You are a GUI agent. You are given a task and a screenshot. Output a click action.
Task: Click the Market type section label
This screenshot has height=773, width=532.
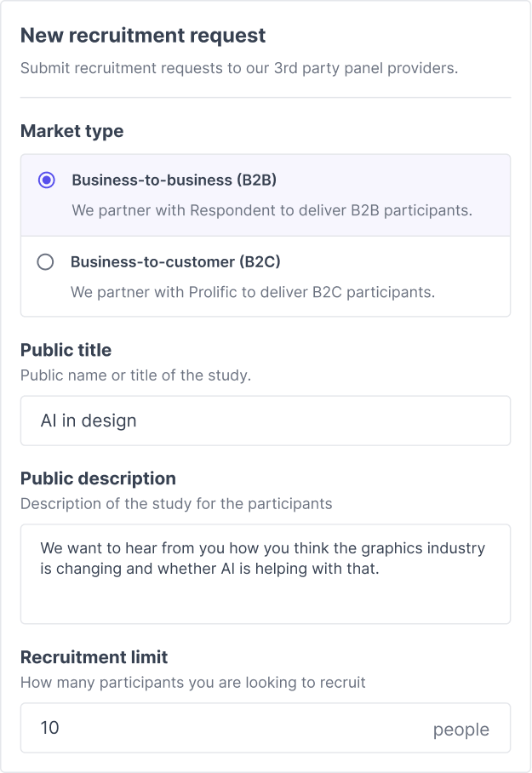click(x=72, y=131)
